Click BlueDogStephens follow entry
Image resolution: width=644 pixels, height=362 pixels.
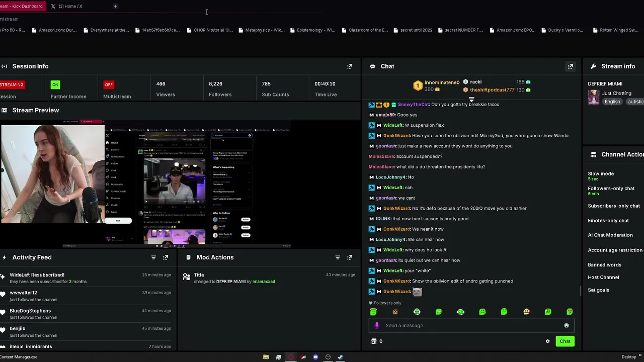[x=86, y=314]
